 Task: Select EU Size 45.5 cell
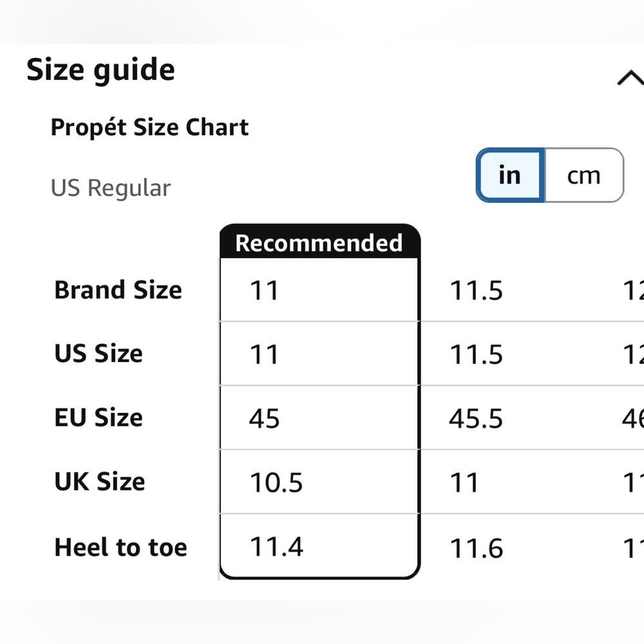coord(476,419)
